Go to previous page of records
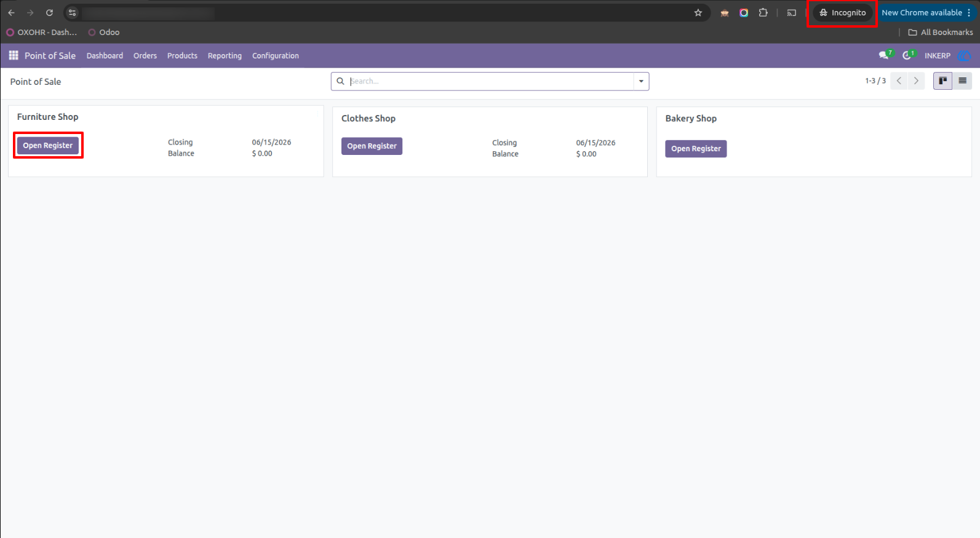 point(899,81)
